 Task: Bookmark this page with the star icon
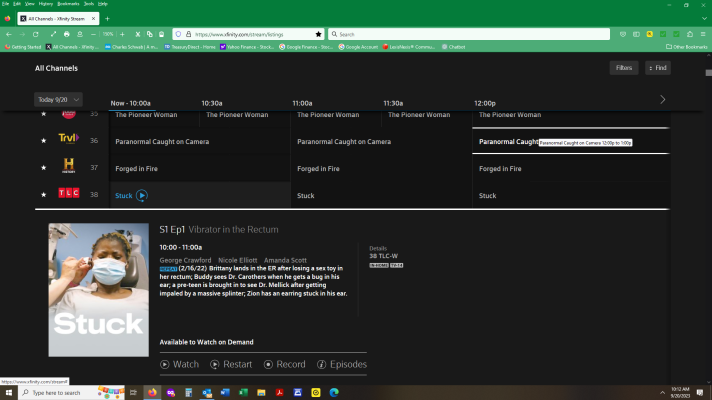(318, 34)
